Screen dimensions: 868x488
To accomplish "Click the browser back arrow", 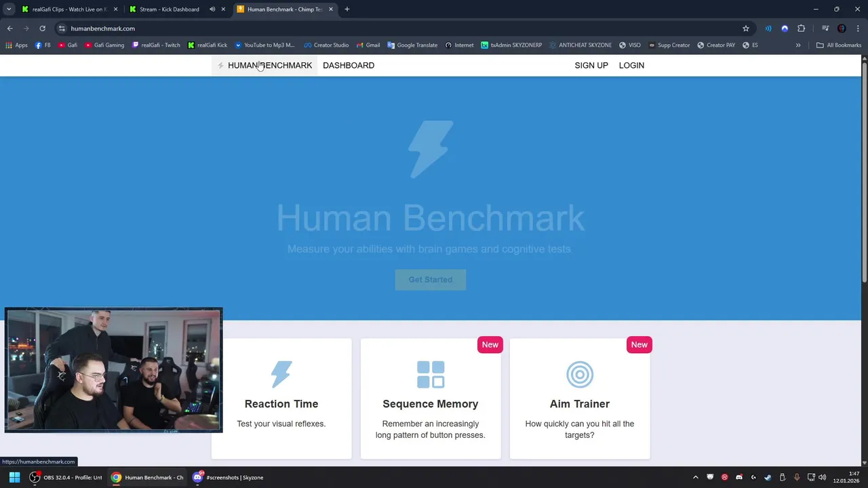I will pyautogui.click(x=9, y=28).
